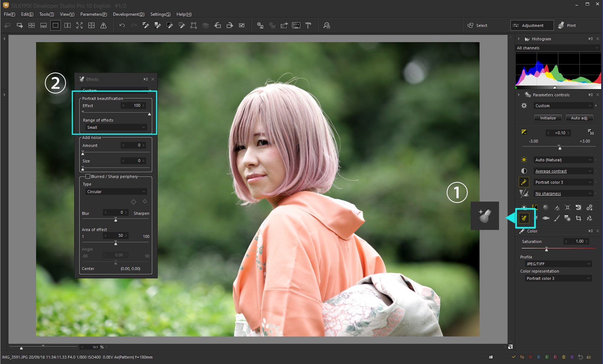The image size is (603, 364).
Task: Switch to the Adjustment section
Action: tap(532, 25)
